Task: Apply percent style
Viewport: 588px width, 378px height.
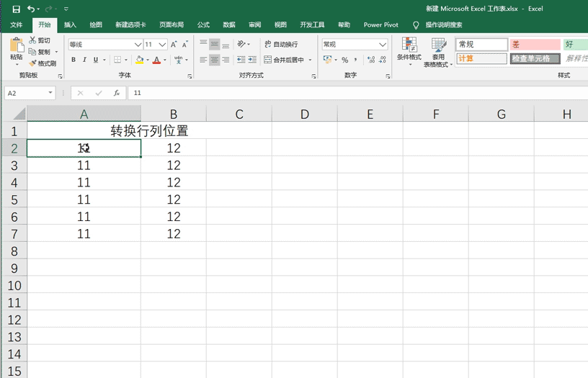Action: [x=345, y=60]
